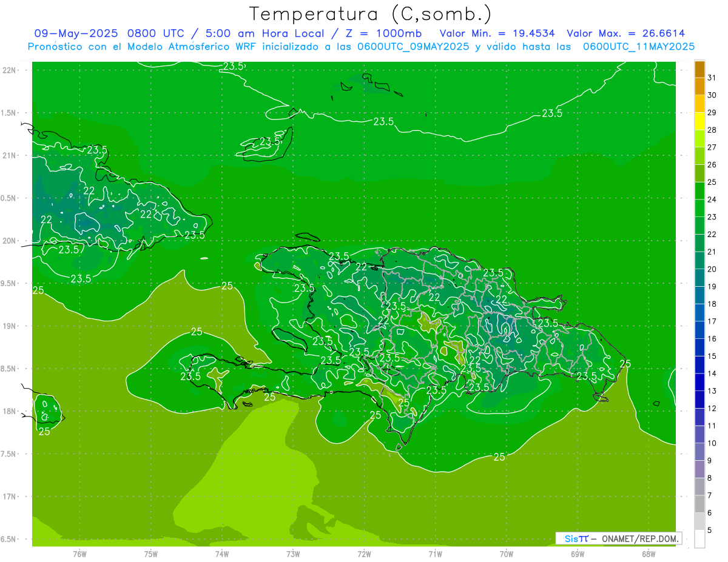Click the 0.5N latitude axis label
728x562 pixels.
tap(8, 198)
